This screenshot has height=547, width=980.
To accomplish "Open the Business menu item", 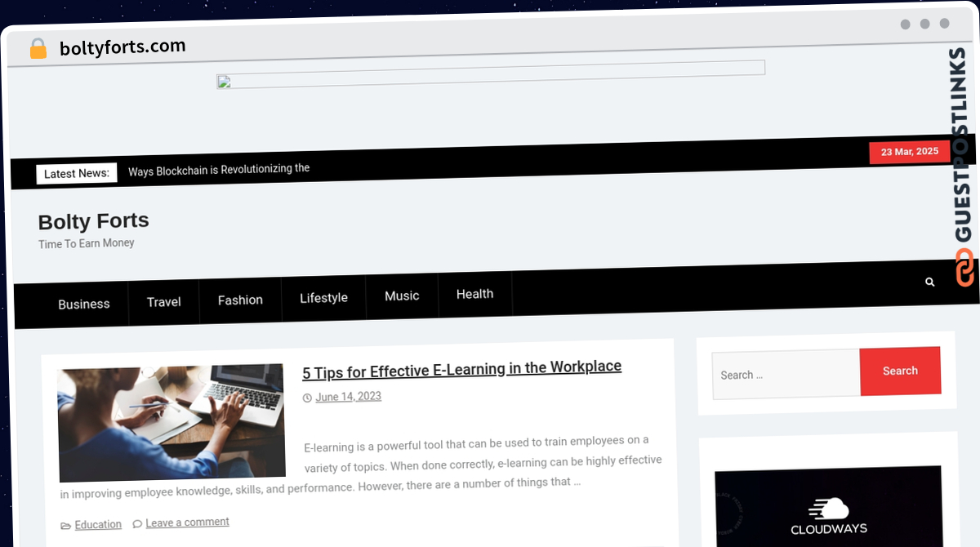I will pos(83,304).
